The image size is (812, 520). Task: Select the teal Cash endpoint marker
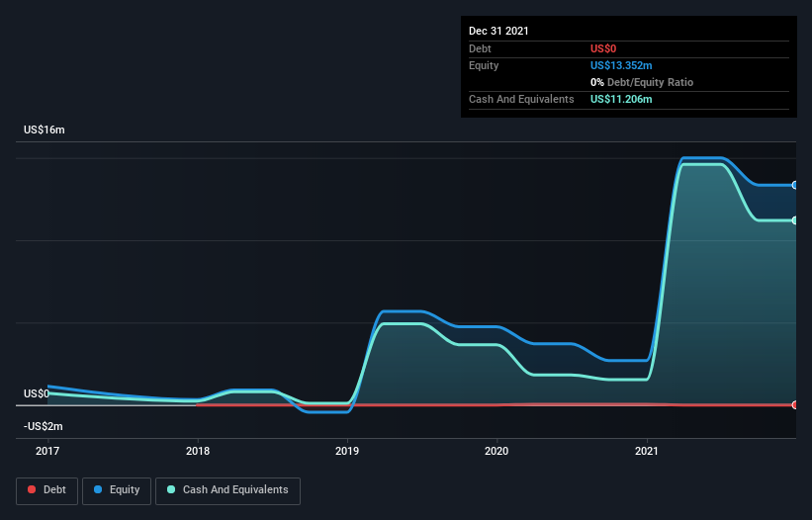795,220
